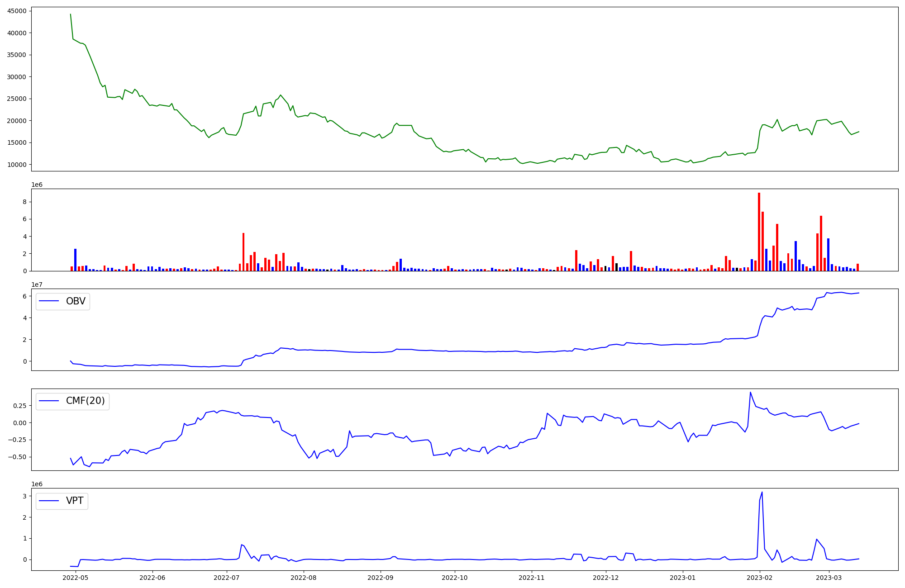Viewport: 905px width, 588px height.
Task: Click the 1e7 exponent label above OBV chart
Action: point(38,285)
